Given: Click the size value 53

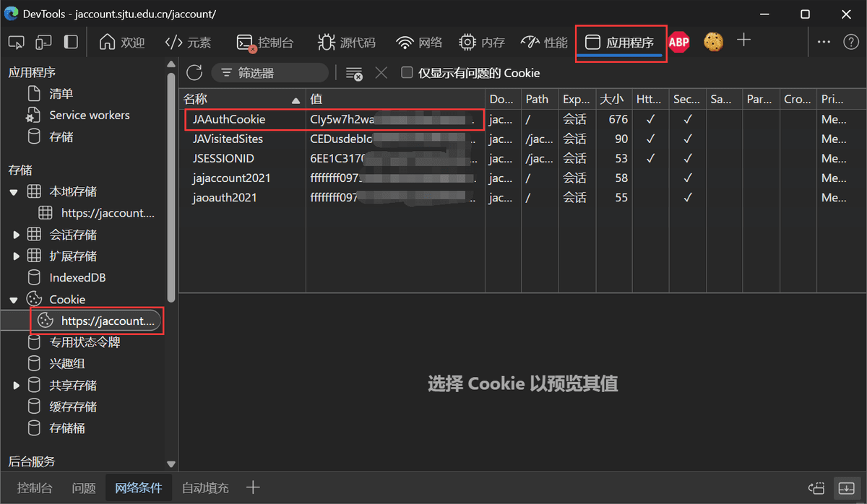Looking at the screenshot, I should pos(621,158).
